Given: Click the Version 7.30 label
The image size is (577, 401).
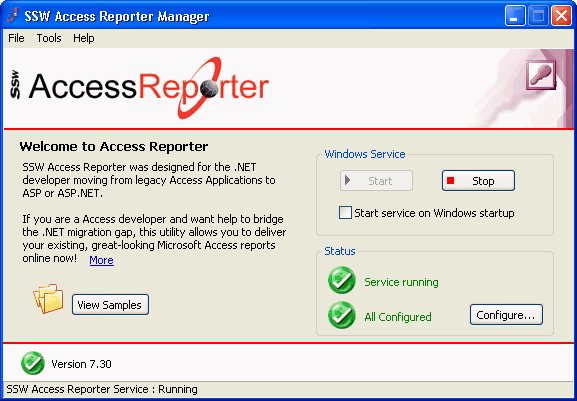Looking at the screenshot, I should pos(81,364).
